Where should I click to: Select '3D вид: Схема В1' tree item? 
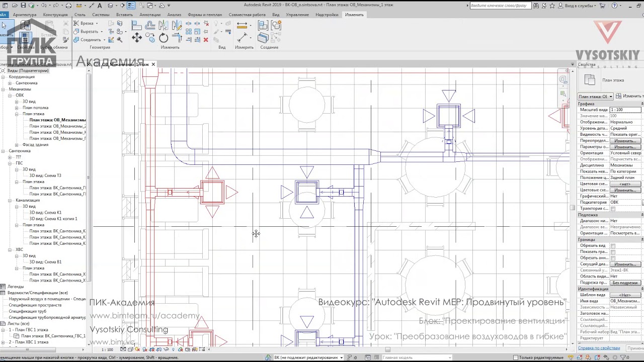45,262
